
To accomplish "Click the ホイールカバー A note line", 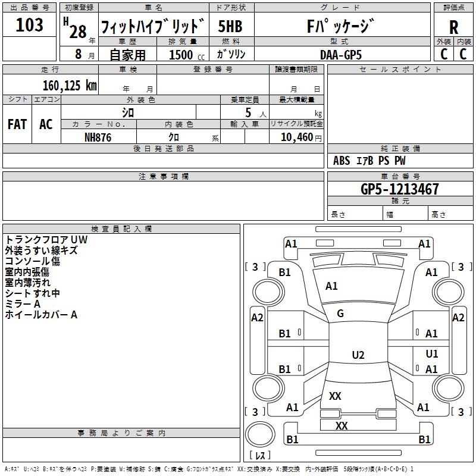I will coord(41,315).
